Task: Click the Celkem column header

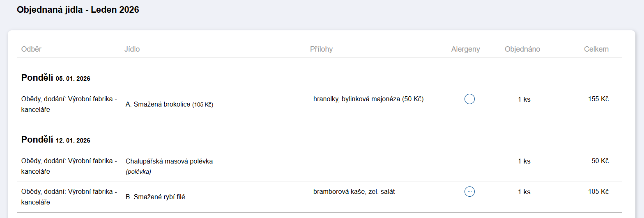Action: tap(596, 49)
